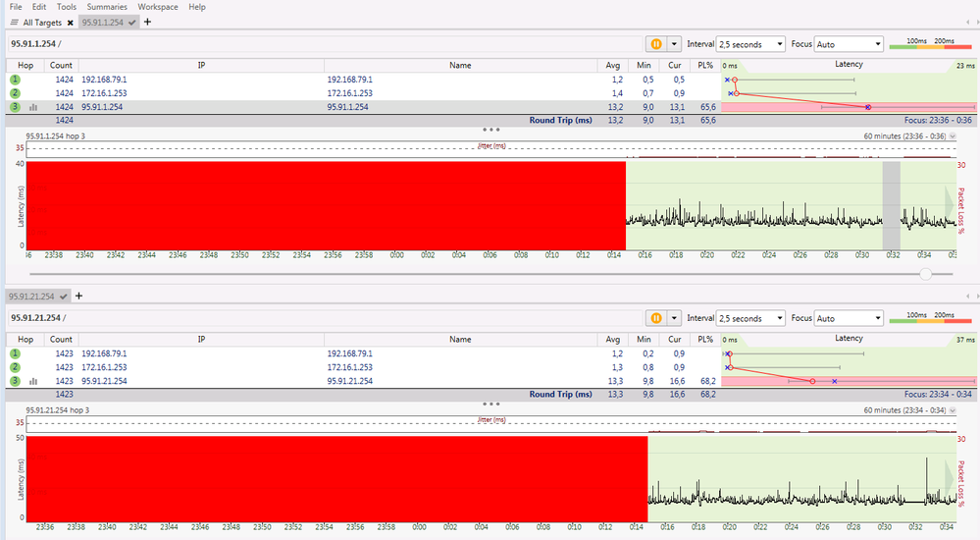Open the Tools menu
Viewport: 980px width, 540px height.
[67, 7]
